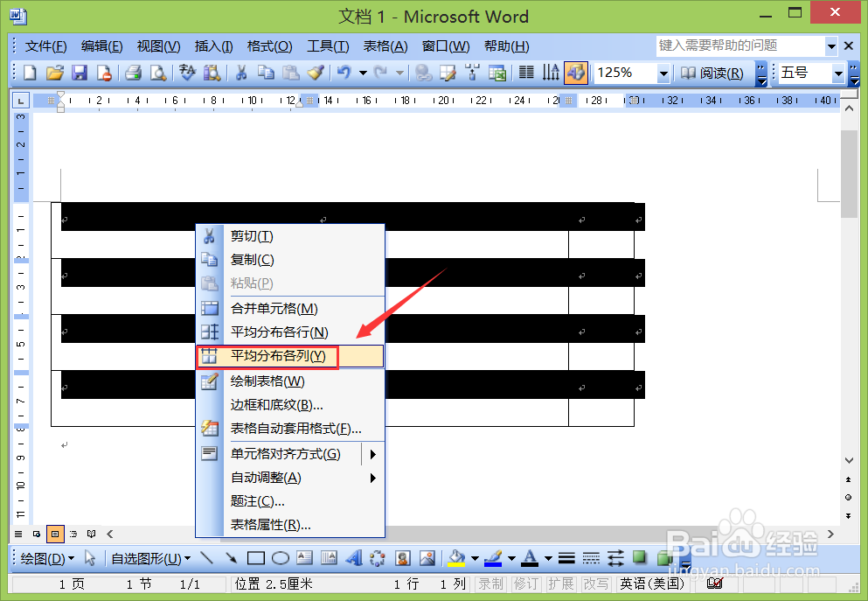Image resolution: width=868 pixels, height=601 pixels.
Task: Create a new blank document
Action: click(x=30, y=73)
